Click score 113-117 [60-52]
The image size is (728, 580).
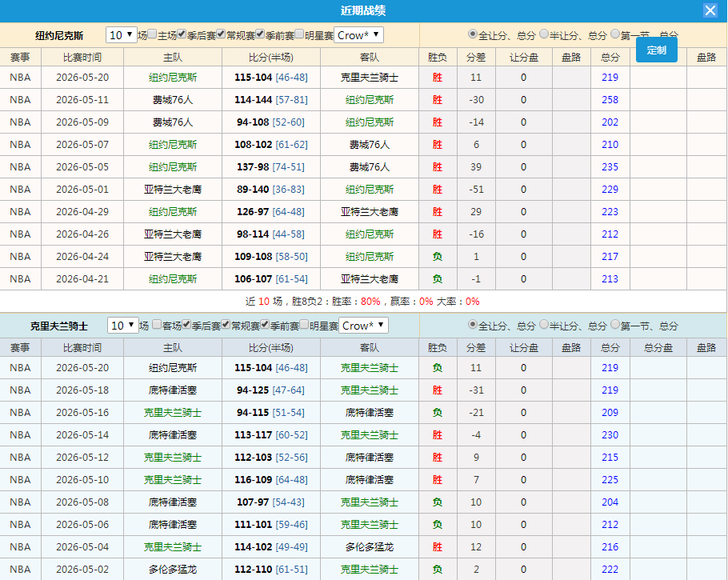point(270,435)
